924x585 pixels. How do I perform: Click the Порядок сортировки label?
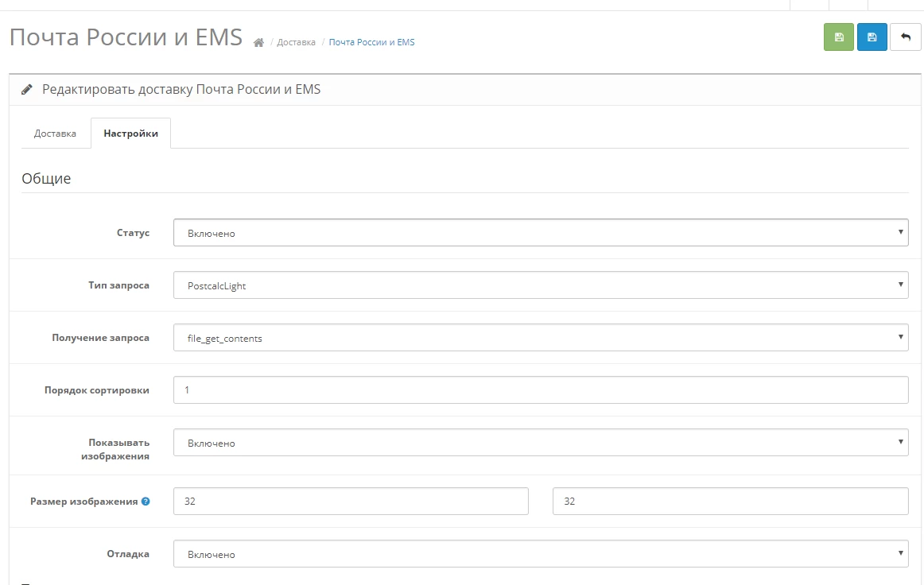[97, 390]
